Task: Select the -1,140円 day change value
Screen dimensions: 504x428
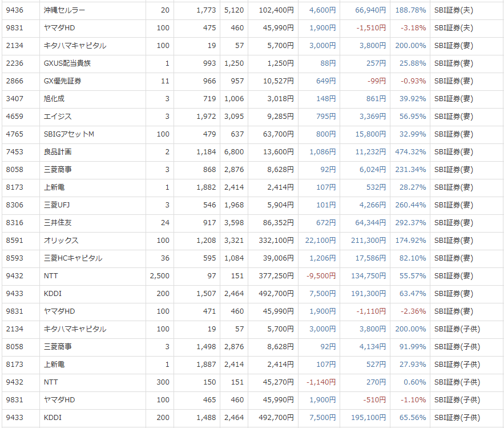Action: pyautogui.click(x=321, y=382)
